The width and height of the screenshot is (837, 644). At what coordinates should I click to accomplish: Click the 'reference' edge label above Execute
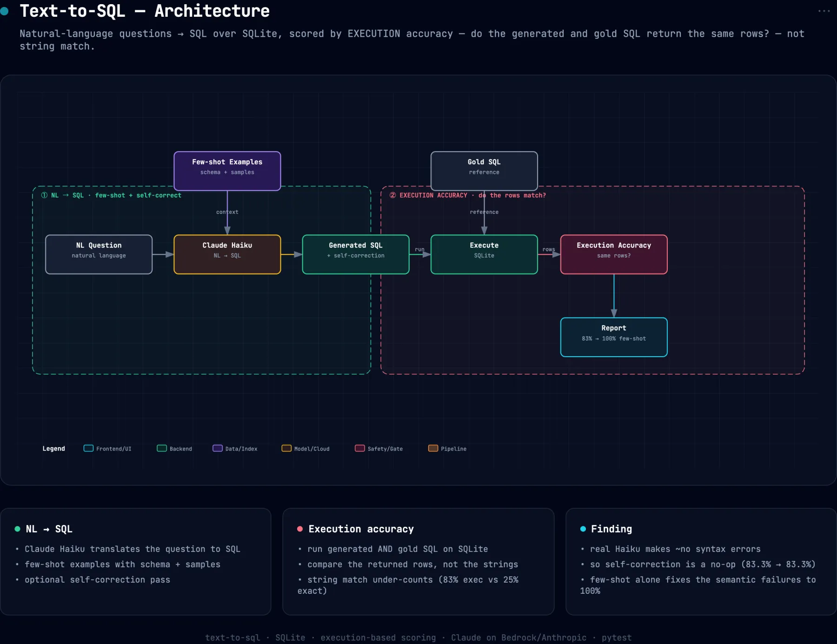click(484, 212)
